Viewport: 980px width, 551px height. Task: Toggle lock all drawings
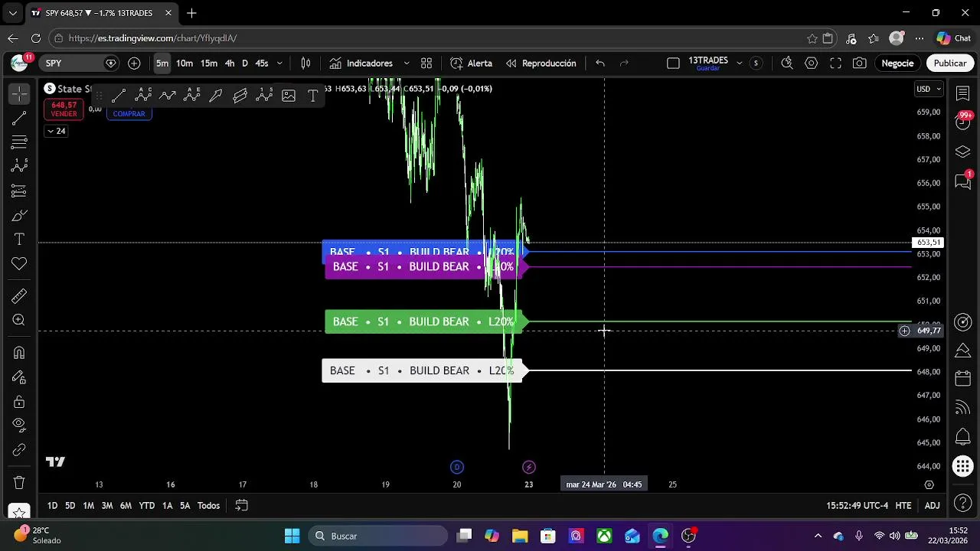coord(19,402)
